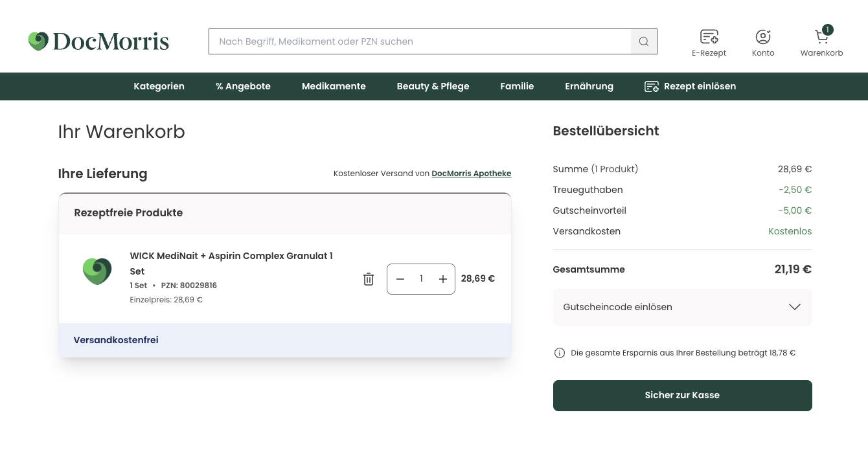868x452 pixels.
Task: Open the E-Rezept icon
Action: (x=709, y=38)
